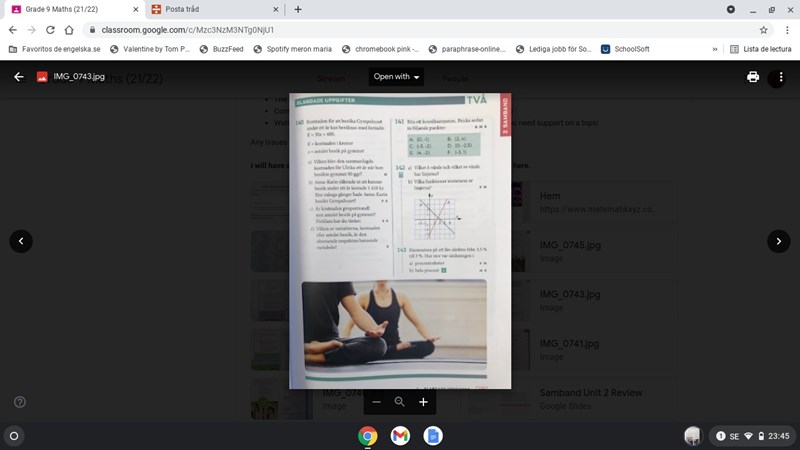Show the next image with right arrow
The height and width of the screenshot is (450, 800).
[778, 241]
